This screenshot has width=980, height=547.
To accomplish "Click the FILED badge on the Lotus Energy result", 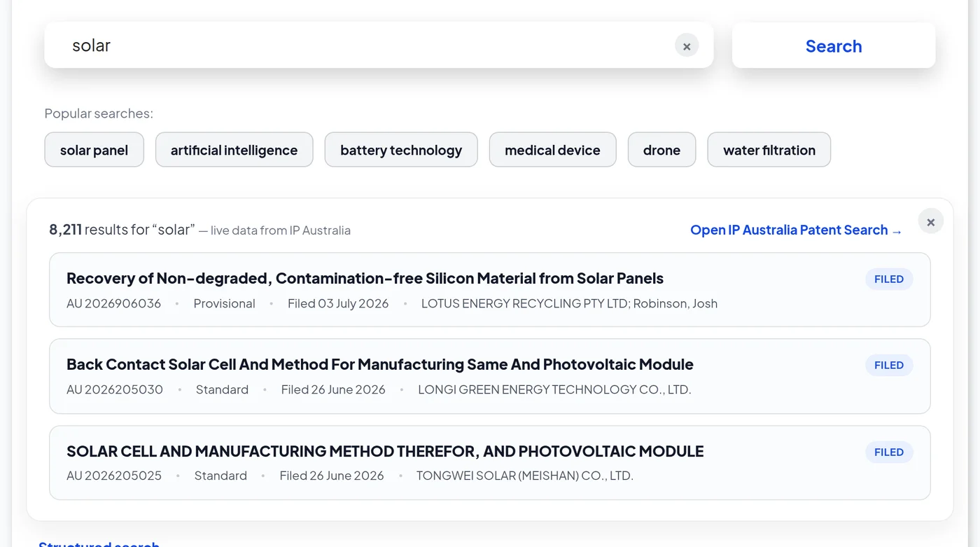I will (x=889, y=279).
